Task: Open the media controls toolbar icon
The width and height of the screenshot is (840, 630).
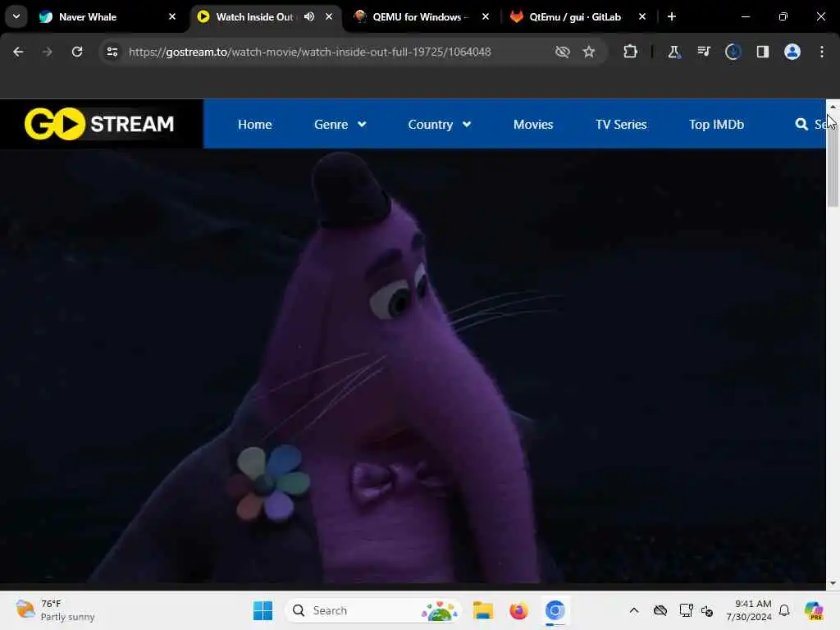Action: (x=703, y=52)
